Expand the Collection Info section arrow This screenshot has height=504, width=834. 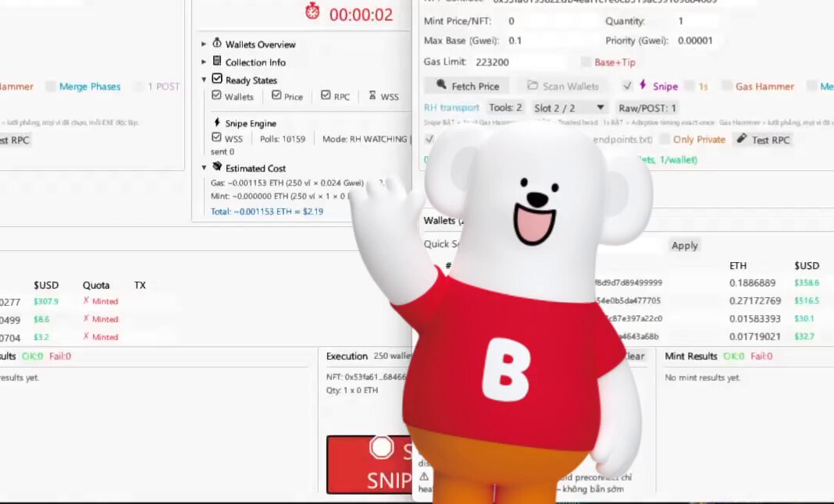click(x=204, y=62)
